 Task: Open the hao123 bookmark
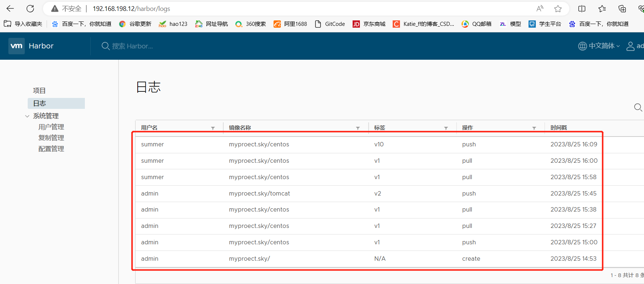(173, 24)
